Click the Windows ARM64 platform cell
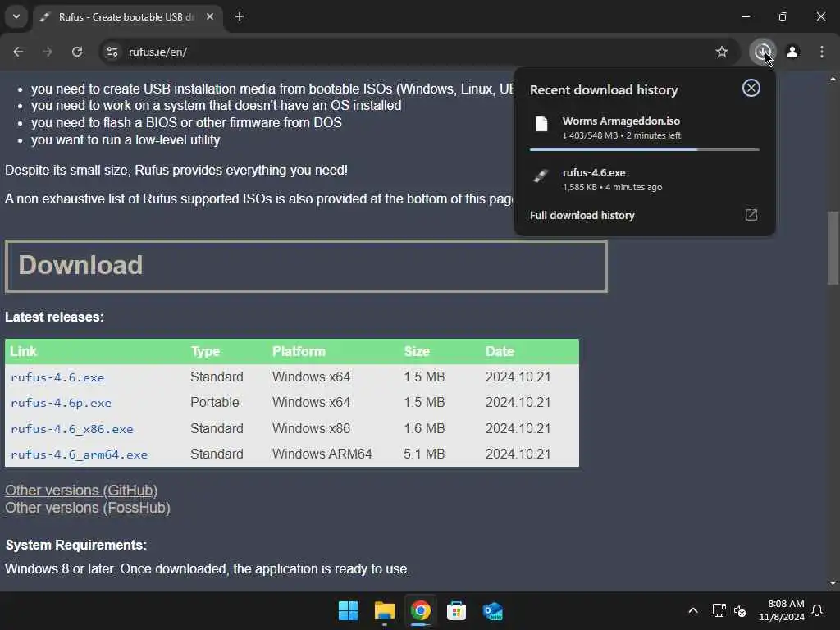The width and height of the screenshot is (840, 630). coord(322,454)
